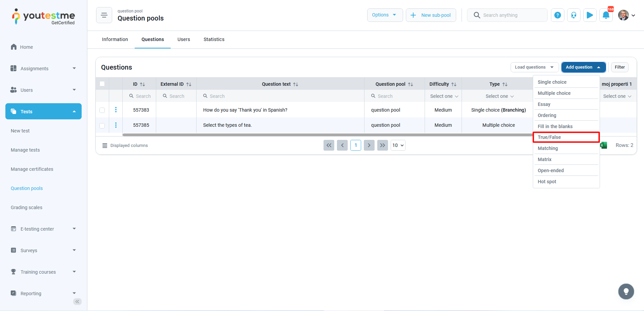This screenshot has width=644, height=311.
Task: Switch to the Statistics tab
Action: 214,39
